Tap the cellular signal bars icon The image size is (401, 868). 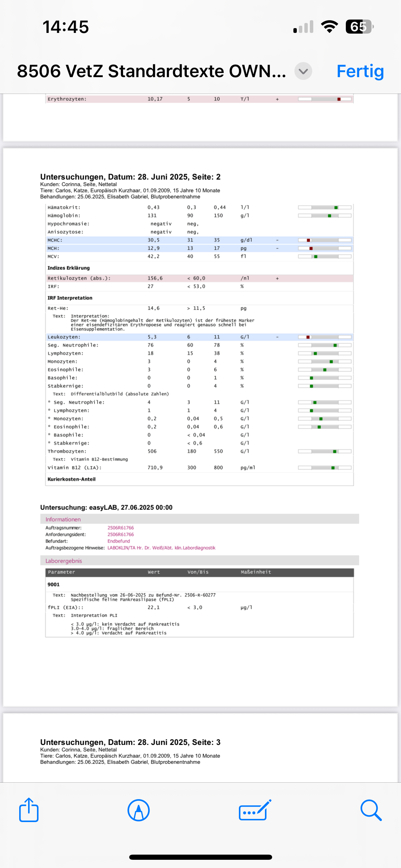point(303,27)
